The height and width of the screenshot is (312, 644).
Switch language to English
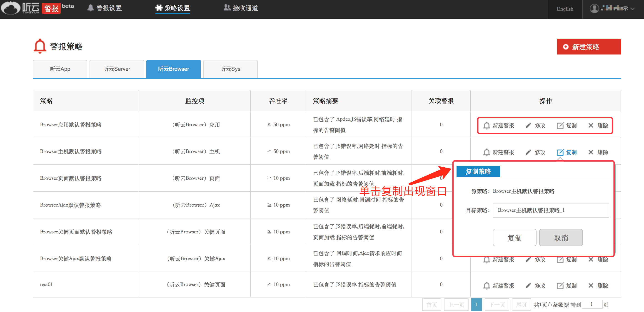click(x=565, y=9)
